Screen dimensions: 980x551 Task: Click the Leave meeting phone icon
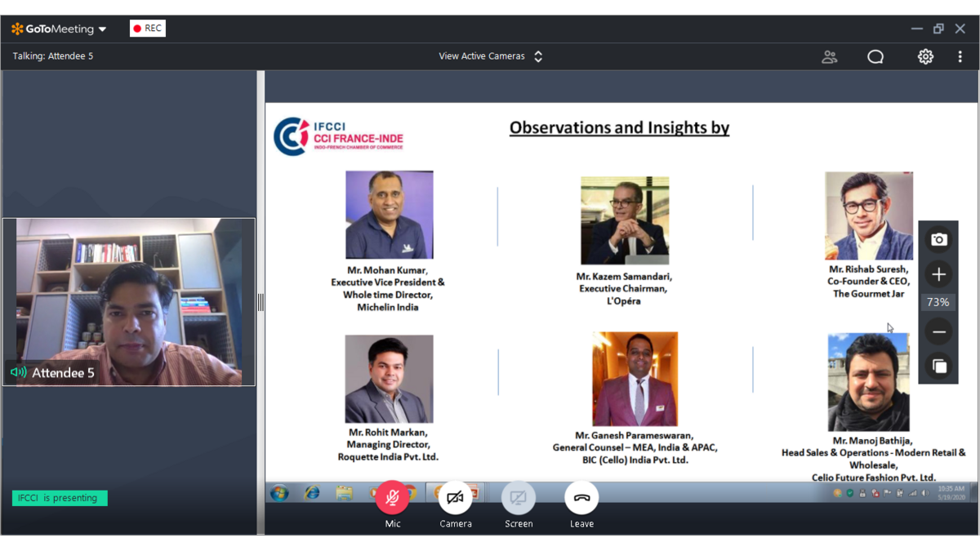pos(581,498)
